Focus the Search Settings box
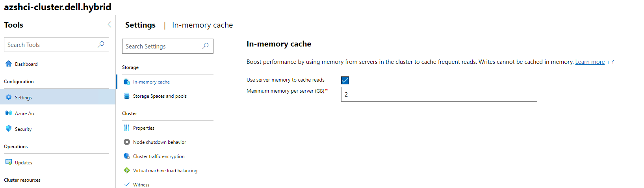This screenshot has height=188, width=644. pyautogui.click(x=161, y=47)
